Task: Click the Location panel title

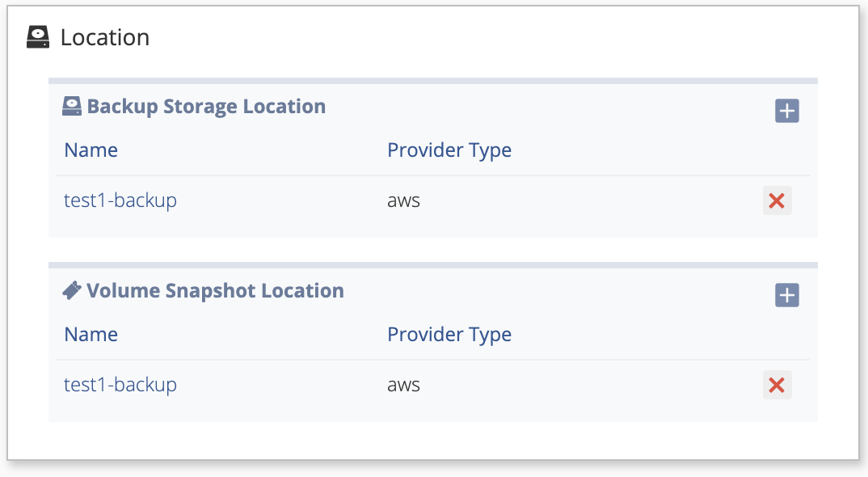Action: pyautogui.click(x=104, y=38)
